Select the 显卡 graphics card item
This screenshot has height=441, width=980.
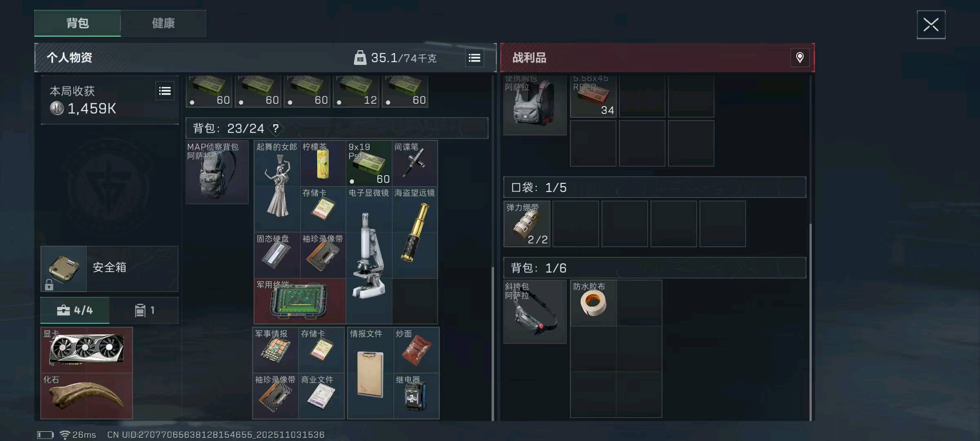[x=87, y=350]
